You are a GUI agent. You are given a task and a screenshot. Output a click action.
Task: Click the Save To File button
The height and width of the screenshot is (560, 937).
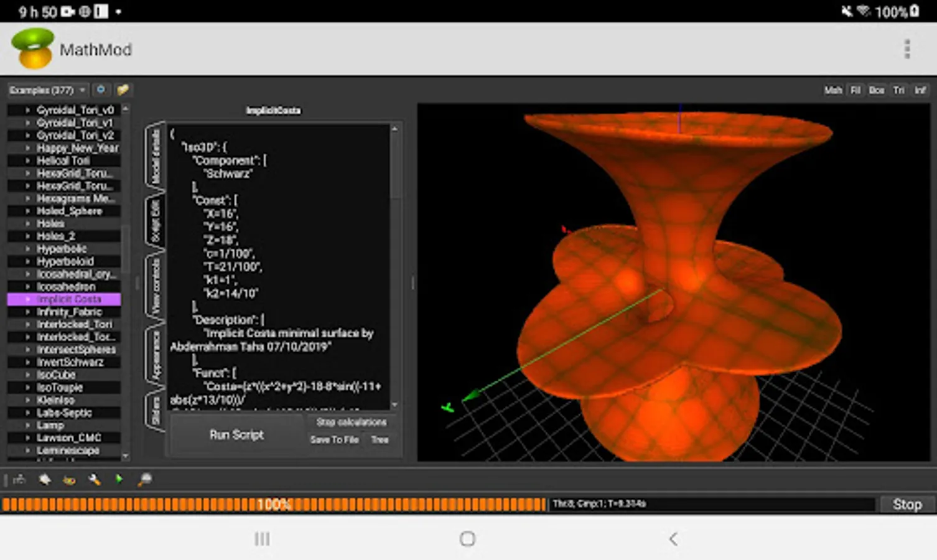334,440
